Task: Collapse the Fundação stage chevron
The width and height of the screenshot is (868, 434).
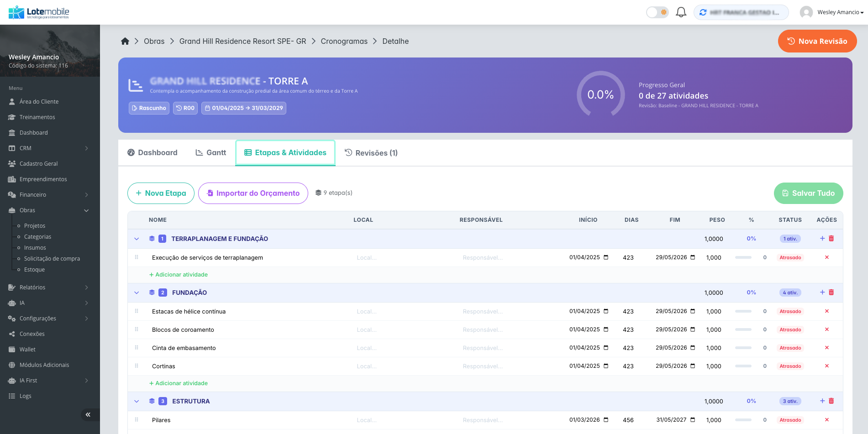Action: click(137, 293)
